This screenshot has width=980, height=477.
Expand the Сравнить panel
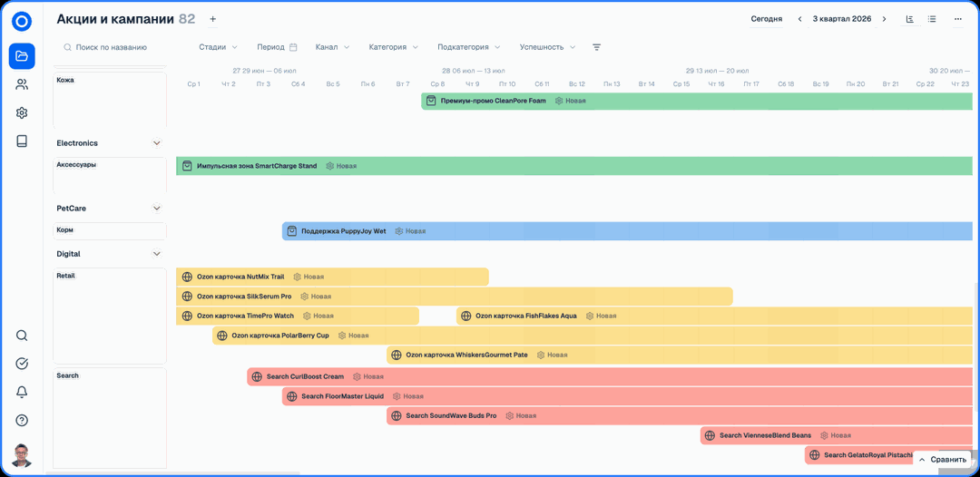pyautogui.click(x=941, y=460)
